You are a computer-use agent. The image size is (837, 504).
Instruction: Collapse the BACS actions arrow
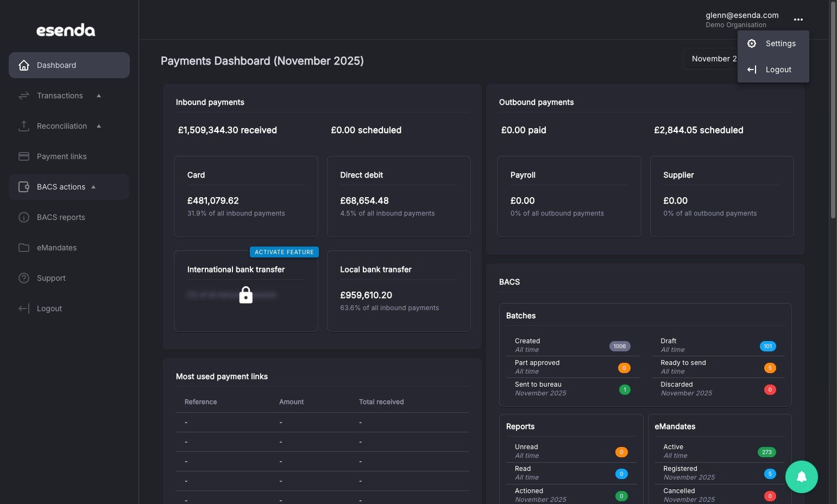pos(93,187)
